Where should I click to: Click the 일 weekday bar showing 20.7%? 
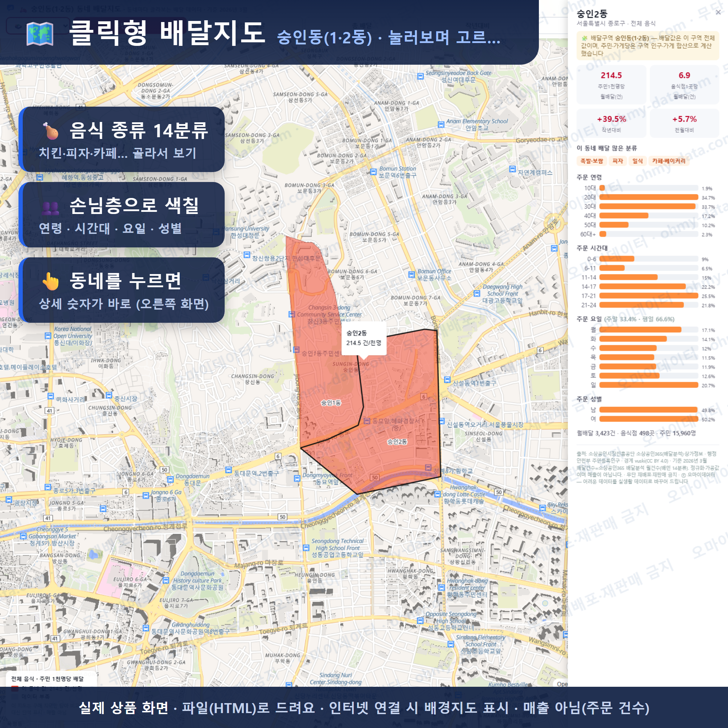pyautogui.click(x=648, y=385)
